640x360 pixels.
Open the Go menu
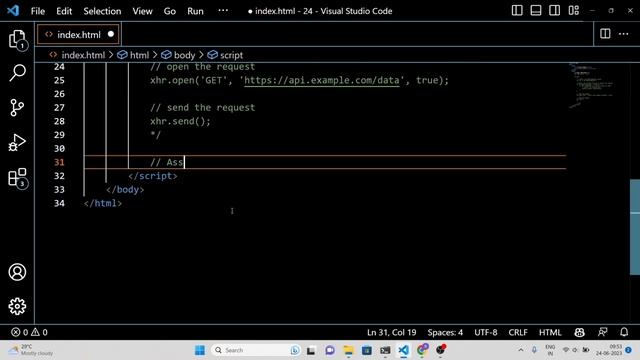pos(170,11)
